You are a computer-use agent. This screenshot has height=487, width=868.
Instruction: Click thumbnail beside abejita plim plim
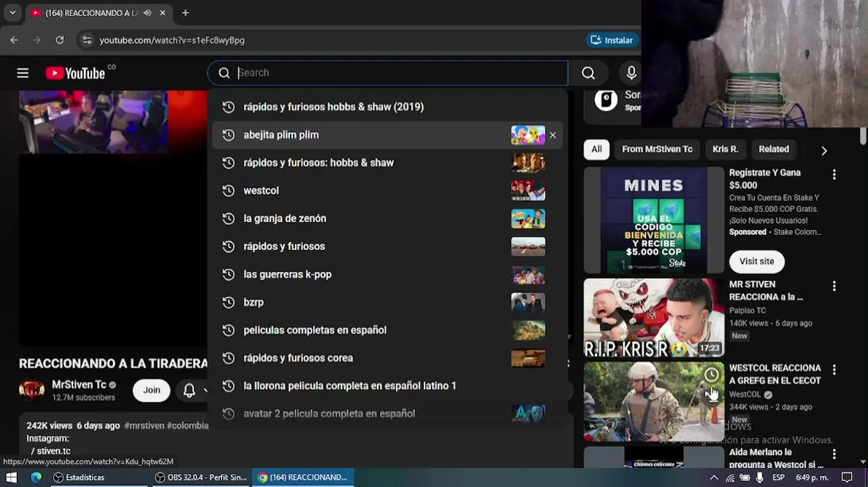(528, 135)
